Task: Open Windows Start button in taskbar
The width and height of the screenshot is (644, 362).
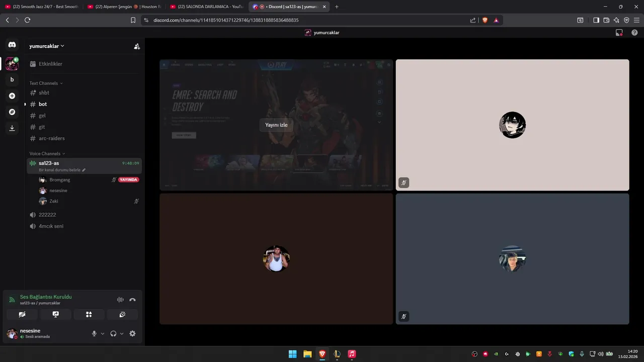Action: 292,354
